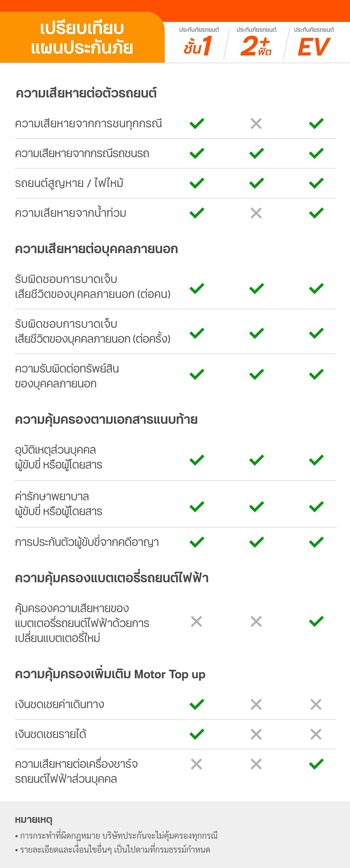Click ชั้น1 checkmark for ค่ารักษาพยาบาล row
350x868 pixels.
197,506
